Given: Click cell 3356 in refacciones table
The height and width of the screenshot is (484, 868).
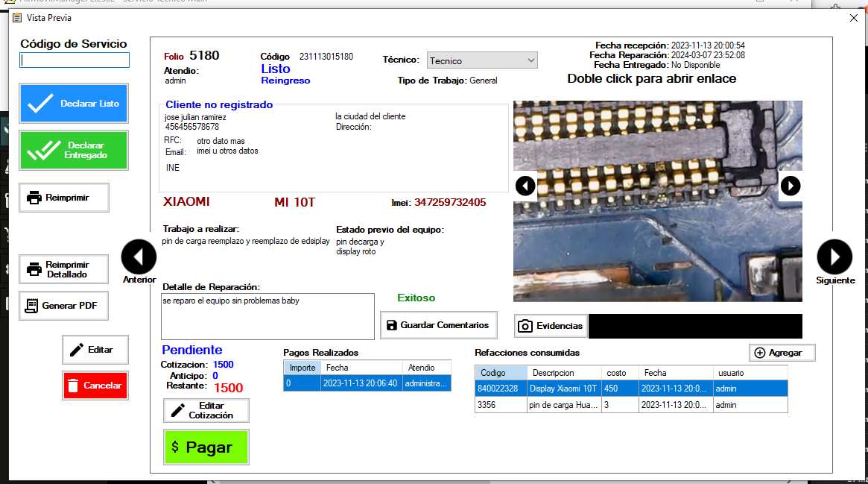Looking at the screenshot, I should pos(501,405).
